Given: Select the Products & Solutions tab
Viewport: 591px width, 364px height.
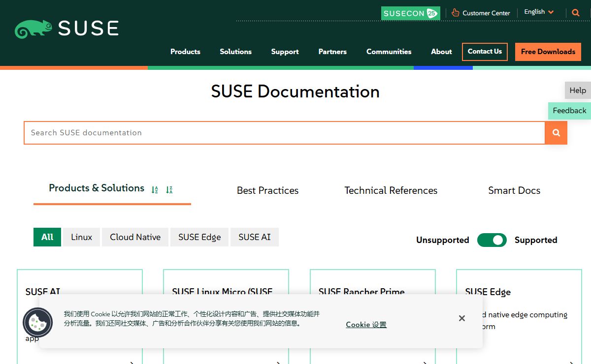Looking at the screenshot, I should pos(97,188).
